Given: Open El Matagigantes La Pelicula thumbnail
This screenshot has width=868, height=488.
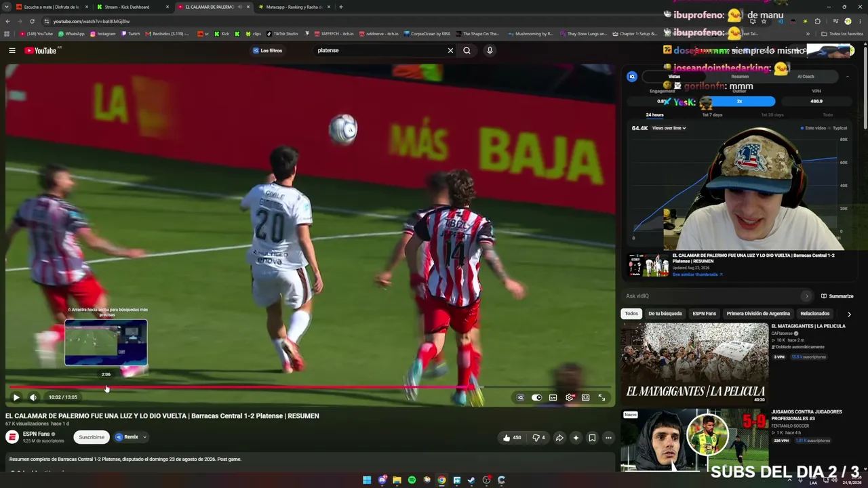Looking at the screenshot, I should (x=694, y=363).
